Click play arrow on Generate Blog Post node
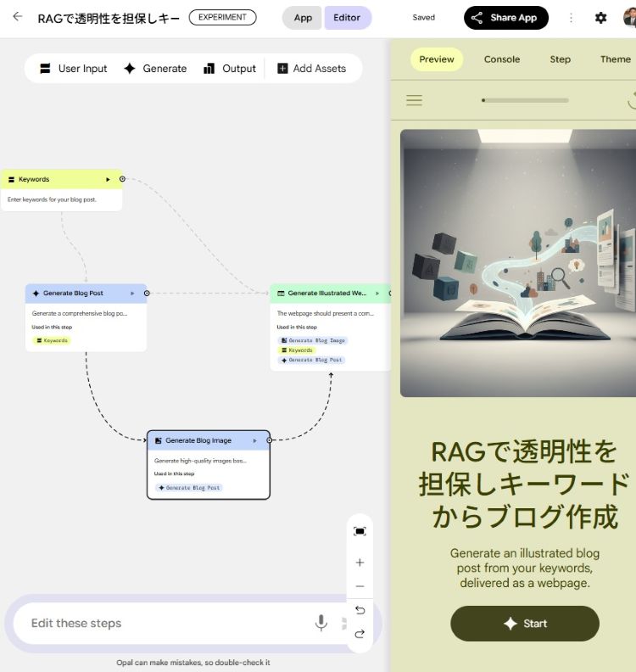The height and width of the screenshot is (672, 636). [132, 294]
